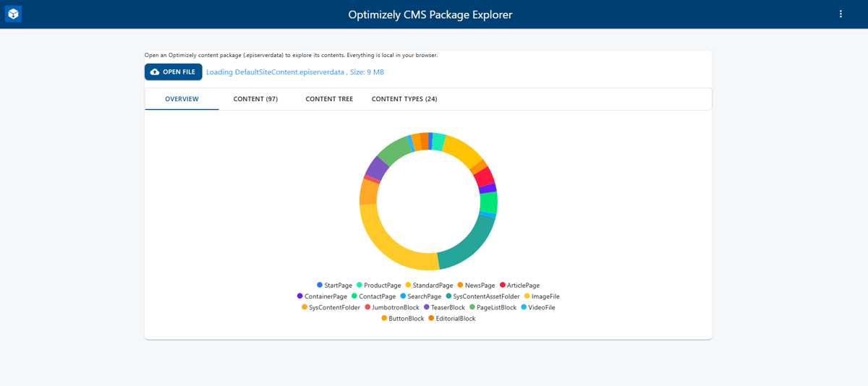The width and height of the screenshot is (868, 386).
Task: Toggle the SysContentFolder legend entry
Action: pos(331,307)
